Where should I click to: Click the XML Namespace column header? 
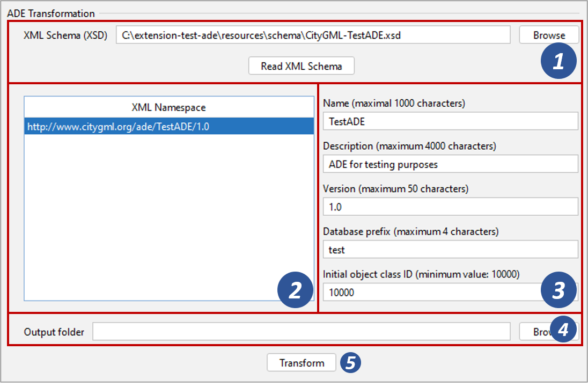tap(169, 107)
